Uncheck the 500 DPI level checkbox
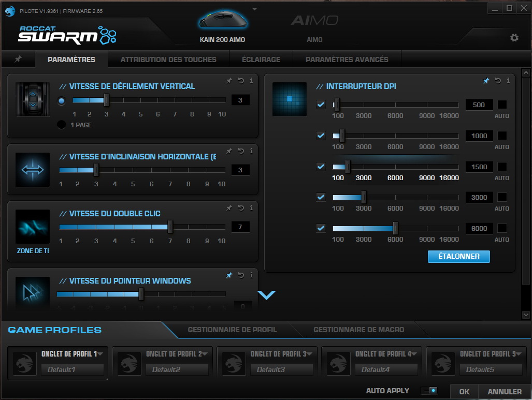 321,105
